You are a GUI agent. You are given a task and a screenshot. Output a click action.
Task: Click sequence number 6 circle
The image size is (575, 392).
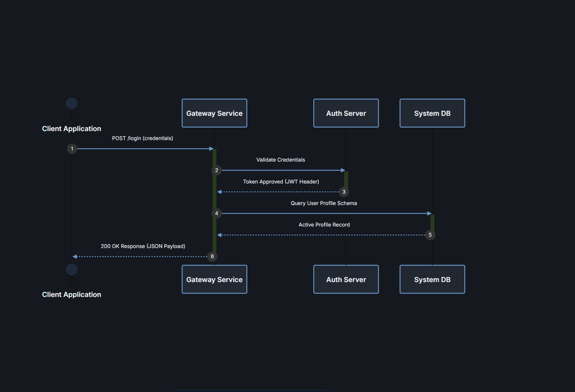click(x=212, y=257)
